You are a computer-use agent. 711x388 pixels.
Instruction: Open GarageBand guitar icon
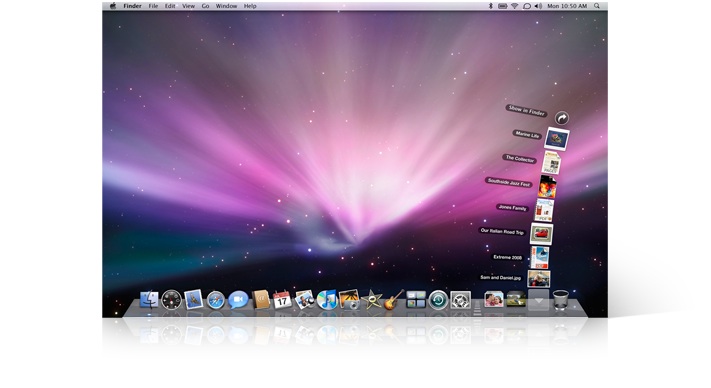[393, 300]
